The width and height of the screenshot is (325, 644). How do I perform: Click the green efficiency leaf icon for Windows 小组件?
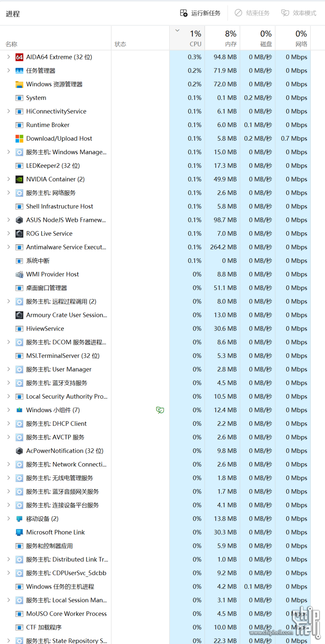160,410
